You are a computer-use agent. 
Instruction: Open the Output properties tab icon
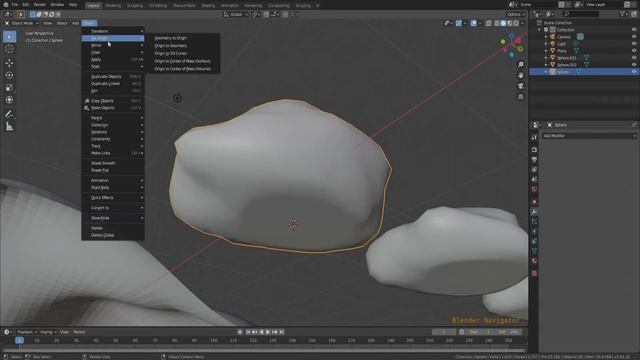click(534, 160)
